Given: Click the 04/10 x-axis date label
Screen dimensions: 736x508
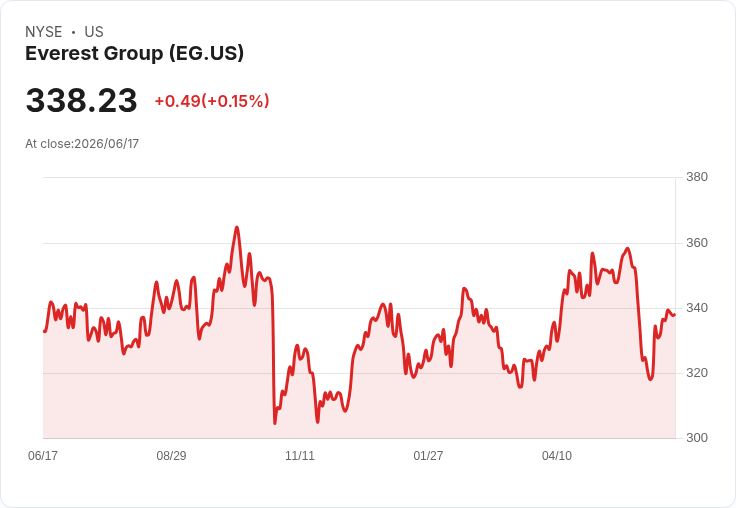Looking at the screenshot, I should [x=557, y=455].
